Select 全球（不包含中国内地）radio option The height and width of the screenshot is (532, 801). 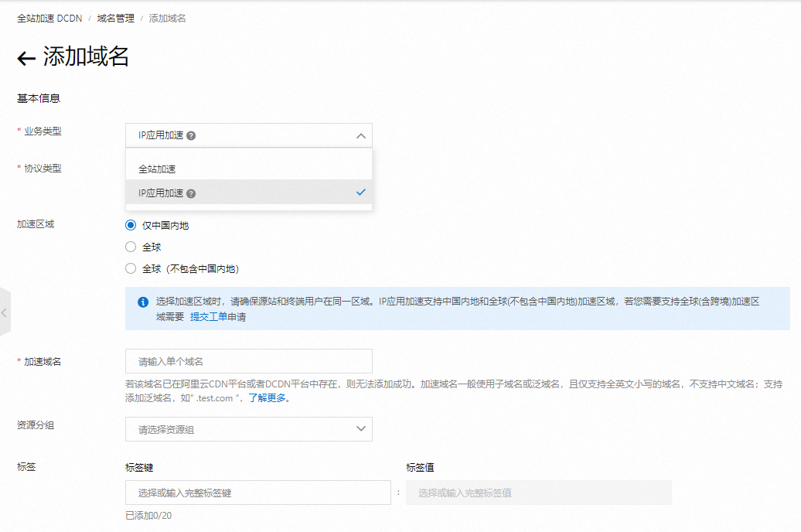click(x=131, y=268)
